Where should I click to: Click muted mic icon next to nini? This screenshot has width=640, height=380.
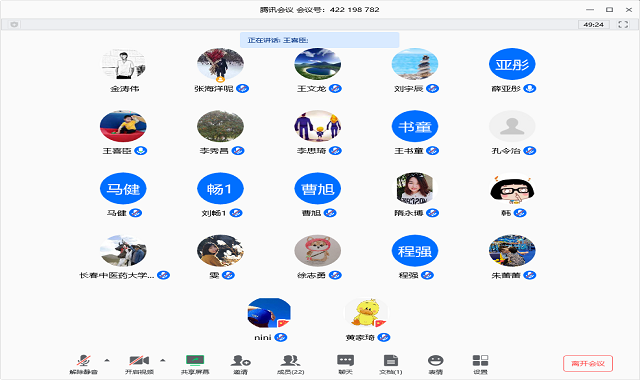tap(281, 338)
